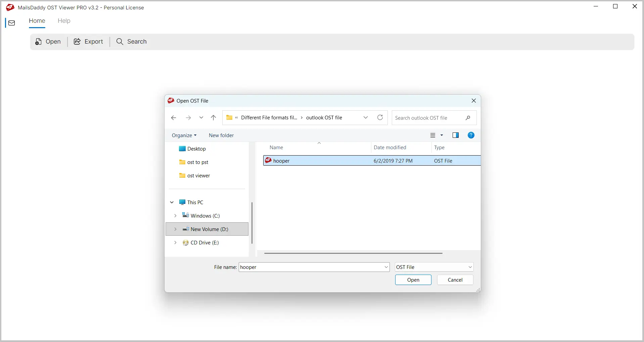Screen dimensions: 644x342
Task: Expand the New Volume (D:) drive node
Action: (175, 229)
